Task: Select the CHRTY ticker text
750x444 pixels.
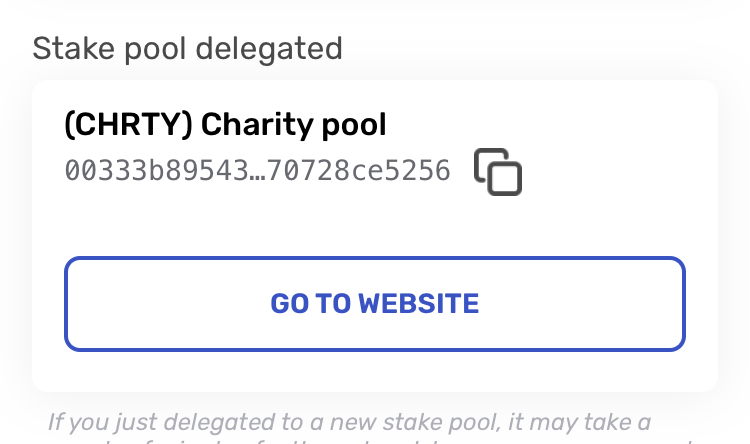Action: 129,125
